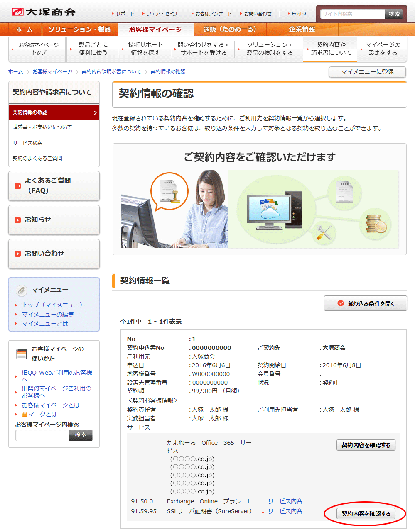
Task: Open the 通販（たのめーる） navigation tab
Action: (230, 29)
